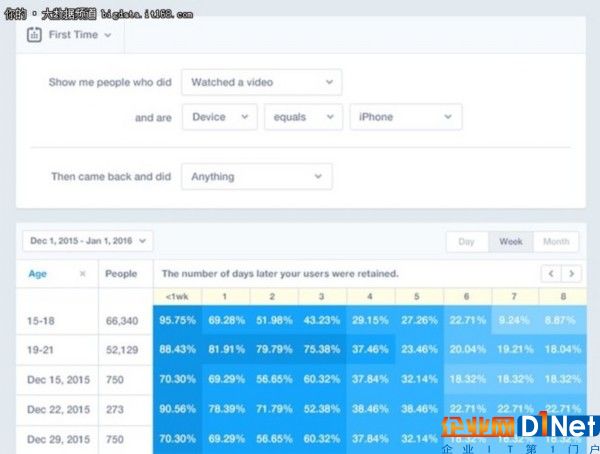Click the 81.91% retention cell
This screenshot has width=600, height=454.
click(x=227, y=349)
